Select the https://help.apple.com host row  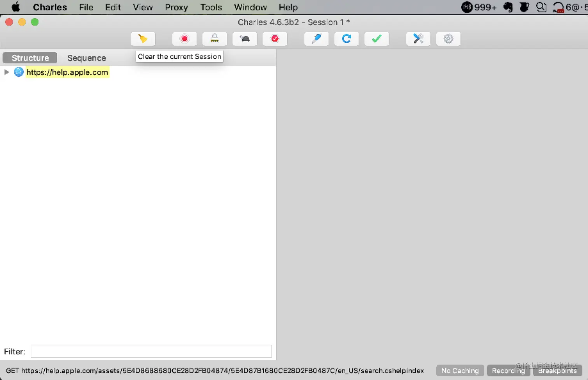pos(67,72)
